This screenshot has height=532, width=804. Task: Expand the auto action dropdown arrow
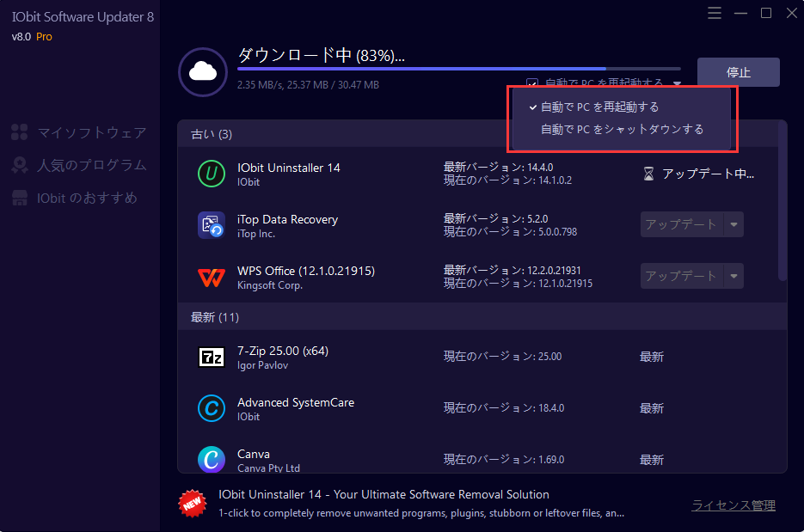(678, 83)
